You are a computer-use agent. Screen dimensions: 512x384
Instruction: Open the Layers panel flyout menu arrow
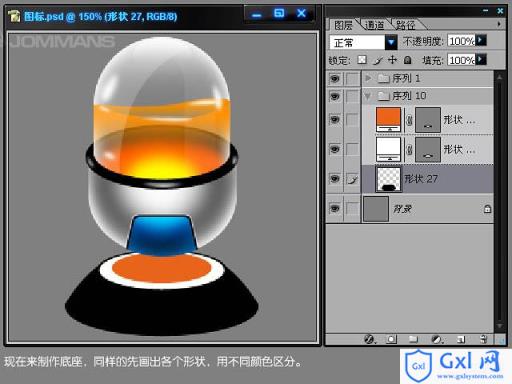499,24
